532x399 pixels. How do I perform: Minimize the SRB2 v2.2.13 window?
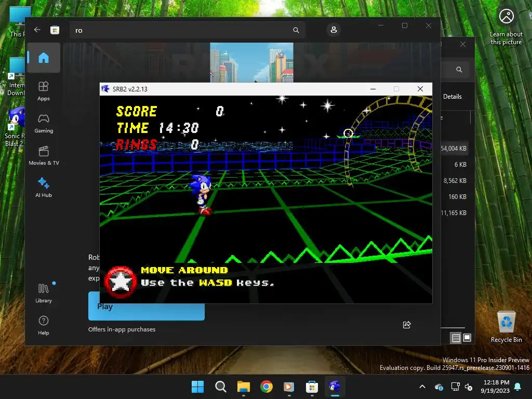[373, 89]
